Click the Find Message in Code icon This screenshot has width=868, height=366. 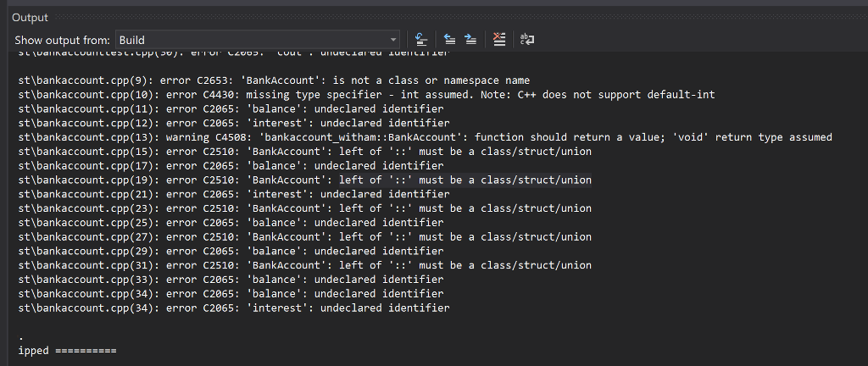tap(421, 39)
